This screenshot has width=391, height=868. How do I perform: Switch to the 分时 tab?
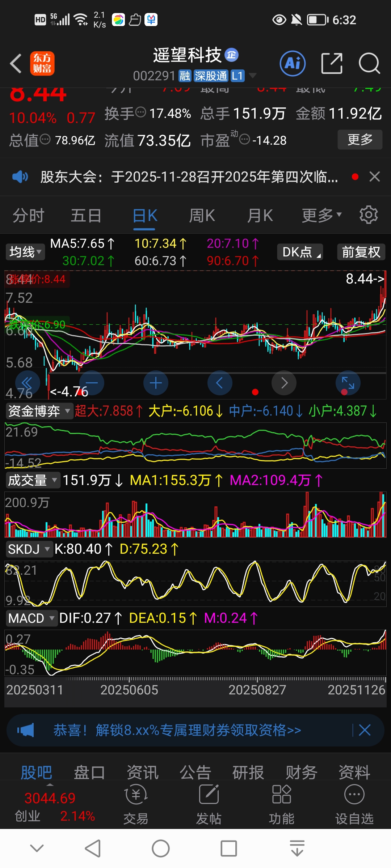click(29, 216)
